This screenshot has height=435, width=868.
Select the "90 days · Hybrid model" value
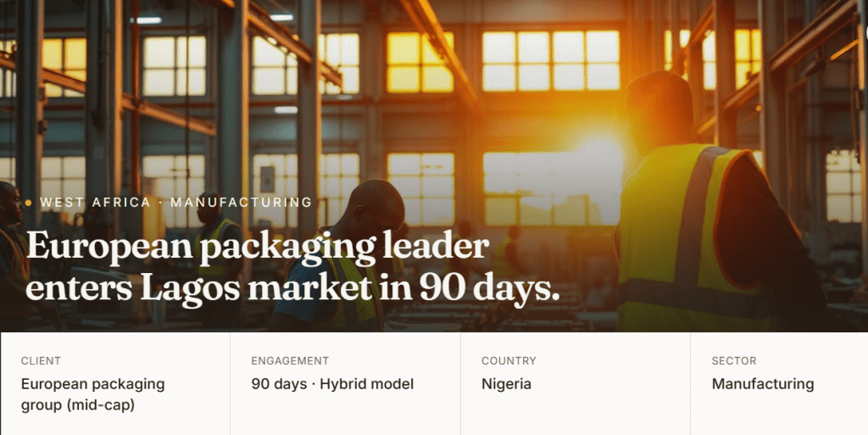pyautogui.click(x=332, y=384)
